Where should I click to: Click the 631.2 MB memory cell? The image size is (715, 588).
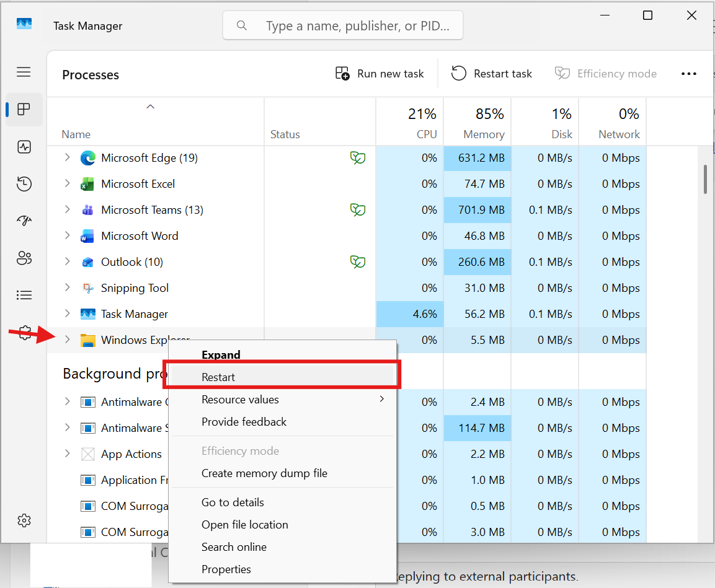coord(477,158)
